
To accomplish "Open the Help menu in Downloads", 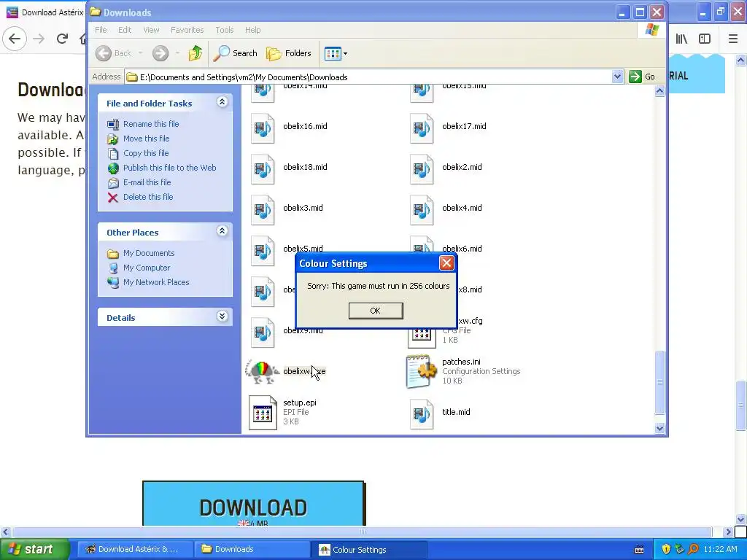I will coord(253,30).
